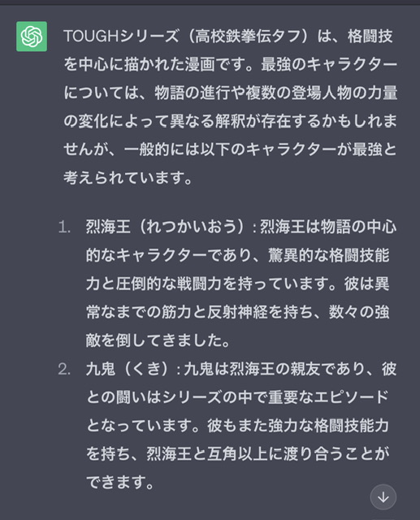Click the word エピソード in item two

[352, 397]
